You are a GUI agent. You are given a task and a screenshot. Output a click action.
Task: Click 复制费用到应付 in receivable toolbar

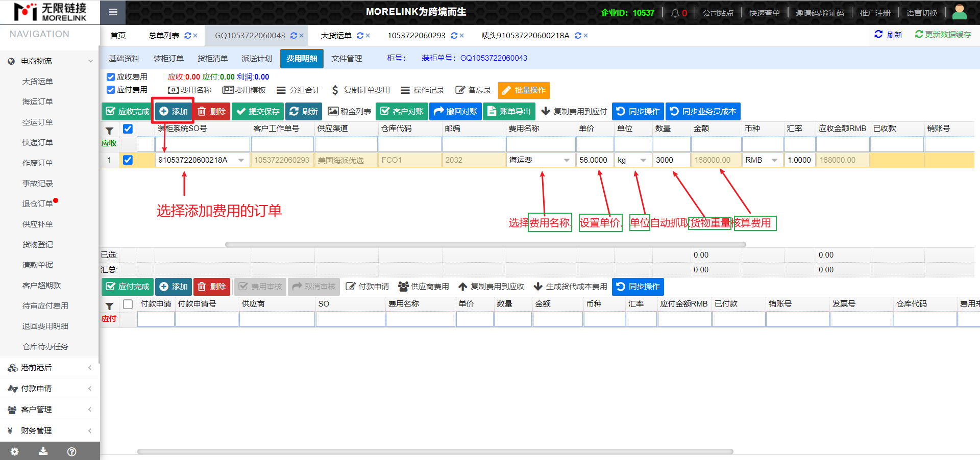[x=574, y=112]
